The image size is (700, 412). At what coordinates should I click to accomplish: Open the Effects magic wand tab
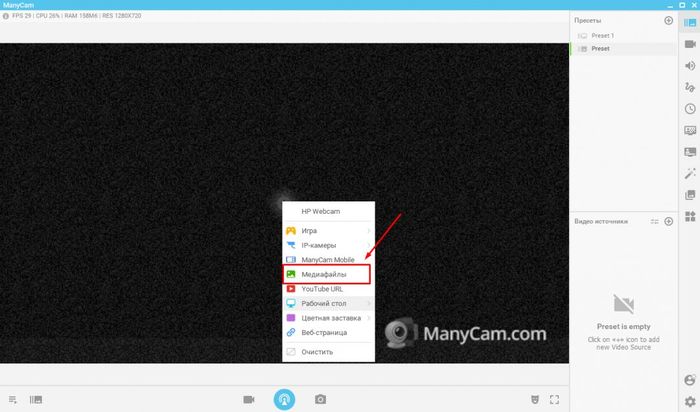[690, 173]
